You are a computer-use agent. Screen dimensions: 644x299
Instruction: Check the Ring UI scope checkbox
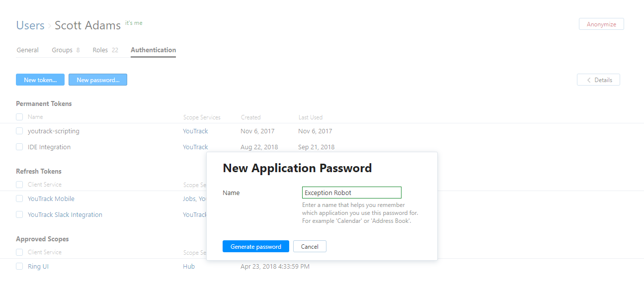[19, 267]
